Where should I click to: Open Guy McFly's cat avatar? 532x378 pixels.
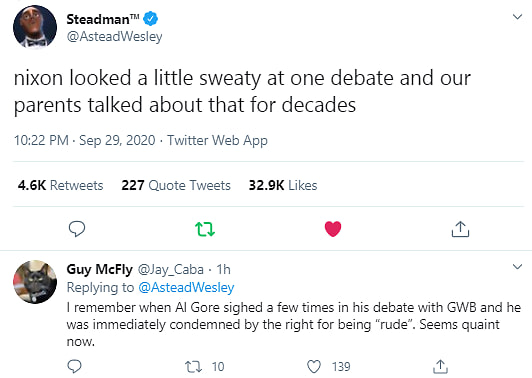point(35,282)
